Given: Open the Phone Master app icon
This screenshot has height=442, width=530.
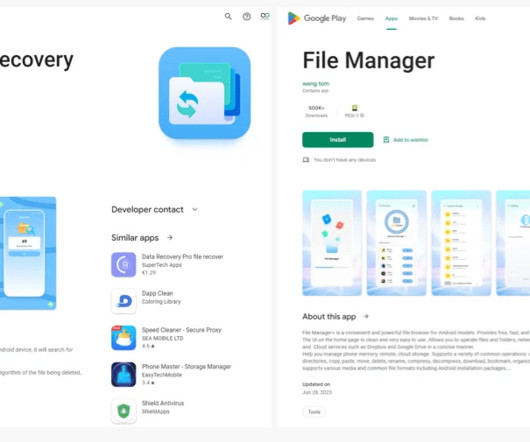Looking at the screenshot, I should 124,374.
